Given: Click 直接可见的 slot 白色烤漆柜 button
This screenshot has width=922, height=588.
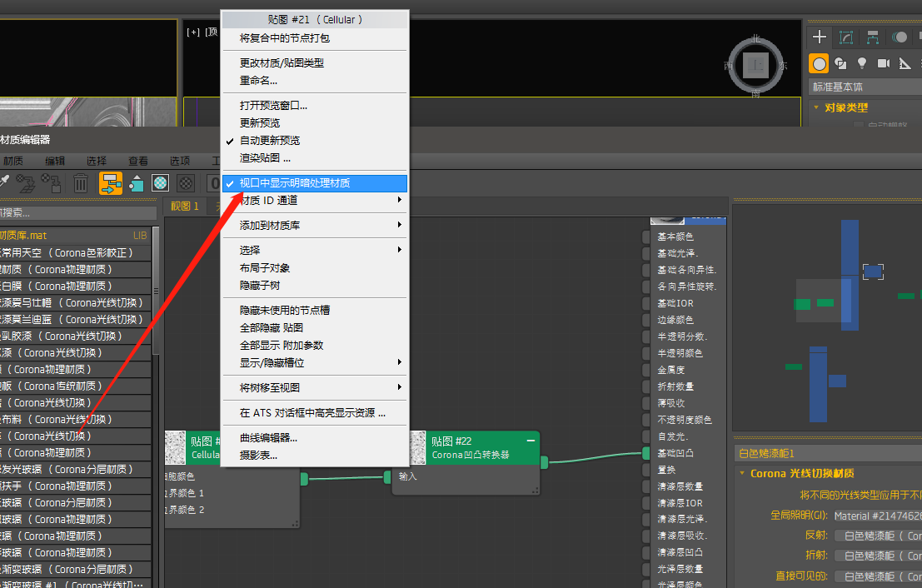Looking at the screenshot, I should point(877,576).
